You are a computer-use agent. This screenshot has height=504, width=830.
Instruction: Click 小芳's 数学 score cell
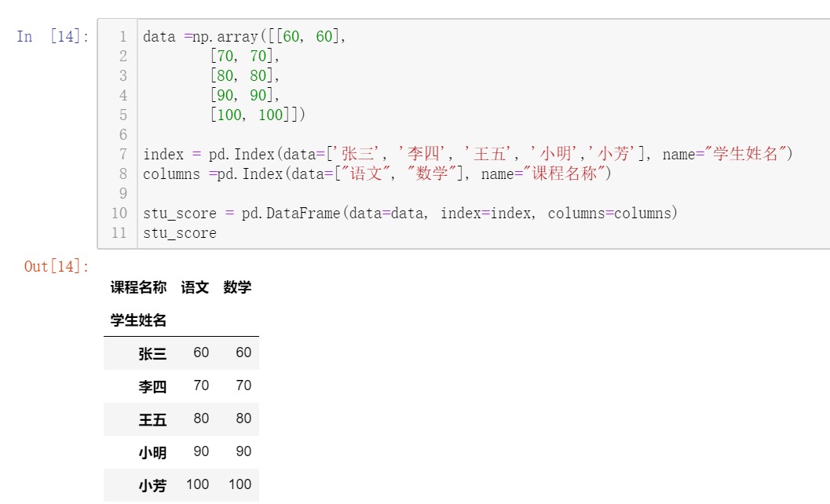239,484
